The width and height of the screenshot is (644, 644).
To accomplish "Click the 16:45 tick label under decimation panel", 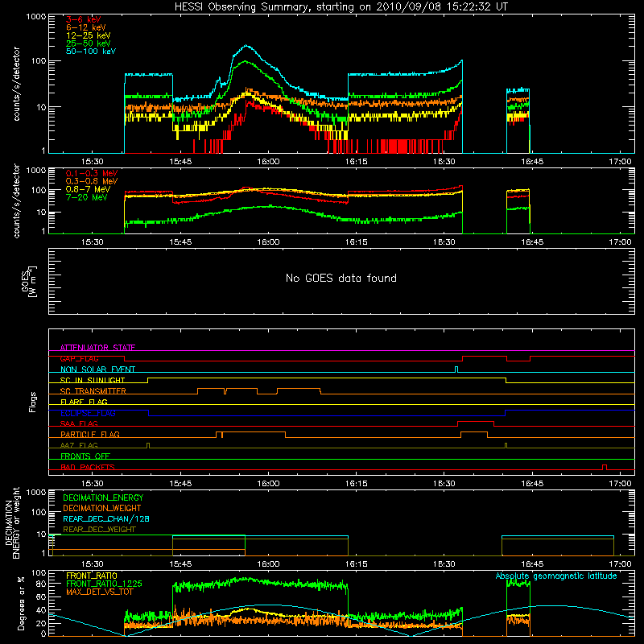I will tap(532, 564).
